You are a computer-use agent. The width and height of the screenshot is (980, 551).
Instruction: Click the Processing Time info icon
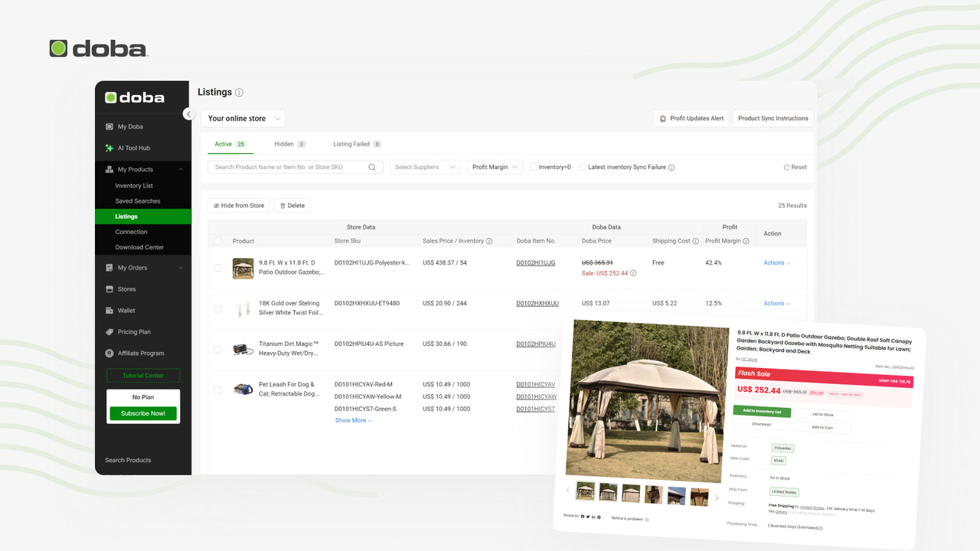[821, 528]
